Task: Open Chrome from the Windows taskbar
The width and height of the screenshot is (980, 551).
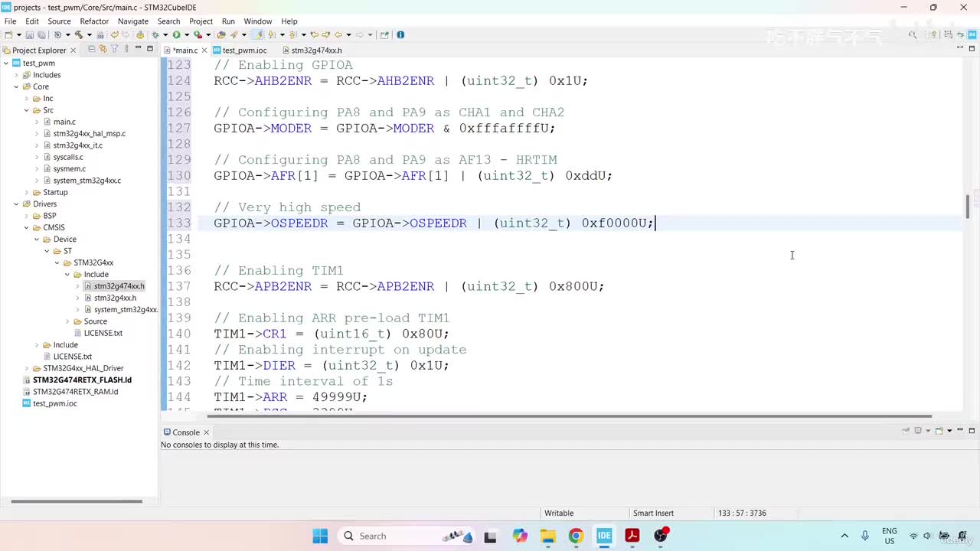Action: pyautogui.click(x=576, y=536)
